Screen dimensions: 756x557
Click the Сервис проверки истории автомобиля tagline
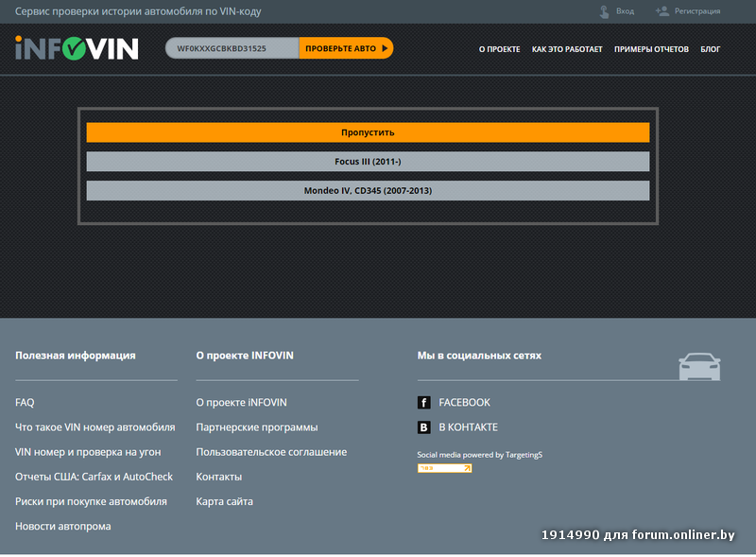(x=138, y=11)
